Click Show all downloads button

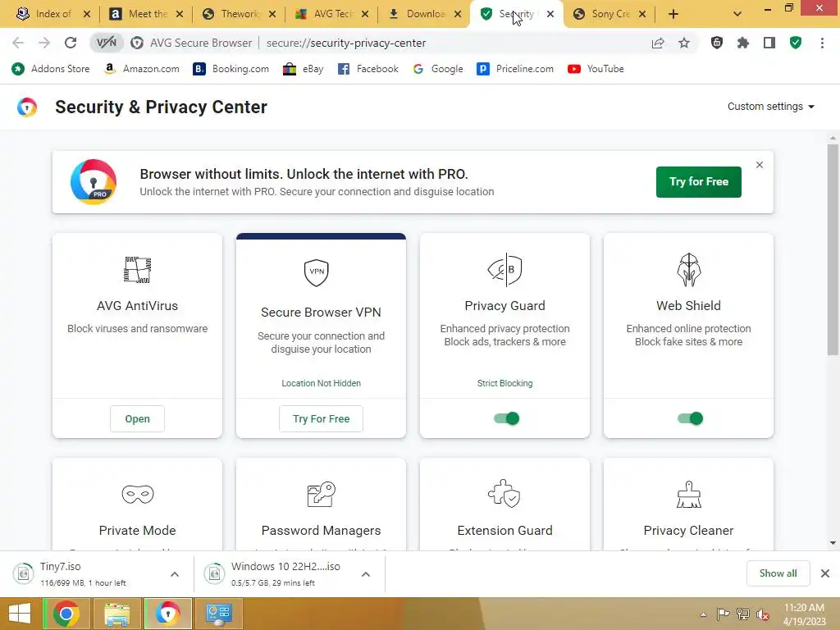(778, 573)
